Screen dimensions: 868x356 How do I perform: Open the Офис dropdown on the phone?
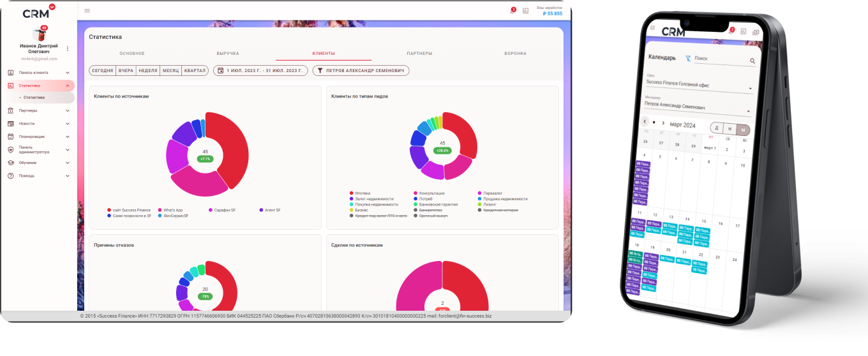pos(698,84)
